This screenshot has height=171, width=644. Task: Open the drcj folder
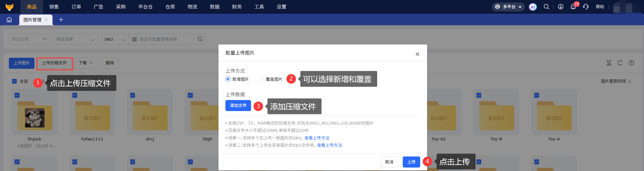[x=150, y=116]
